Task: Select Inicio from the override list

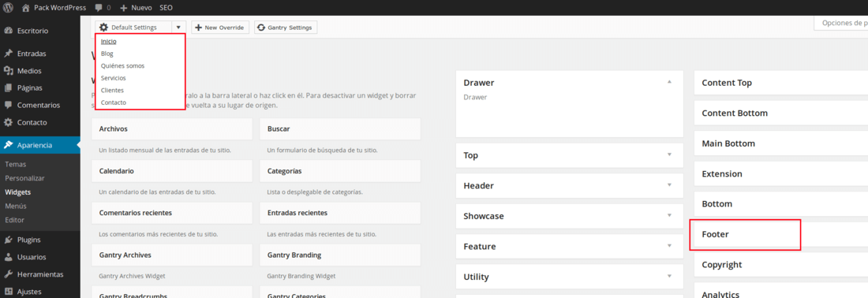Action: click(x=109, y=42)
